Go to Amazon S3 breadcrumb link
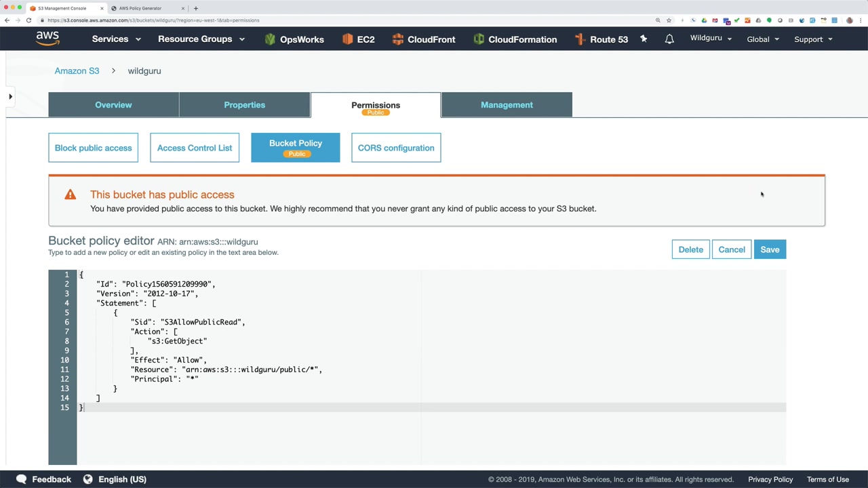The width and height of the screenshot is (868, 488). pyautogui.click(x=77, y=70)
